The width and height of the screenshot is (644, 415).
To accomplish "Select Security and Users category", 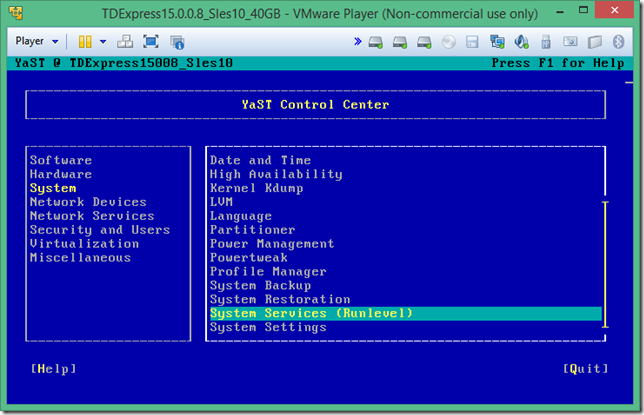I will (x=100, y=230).
